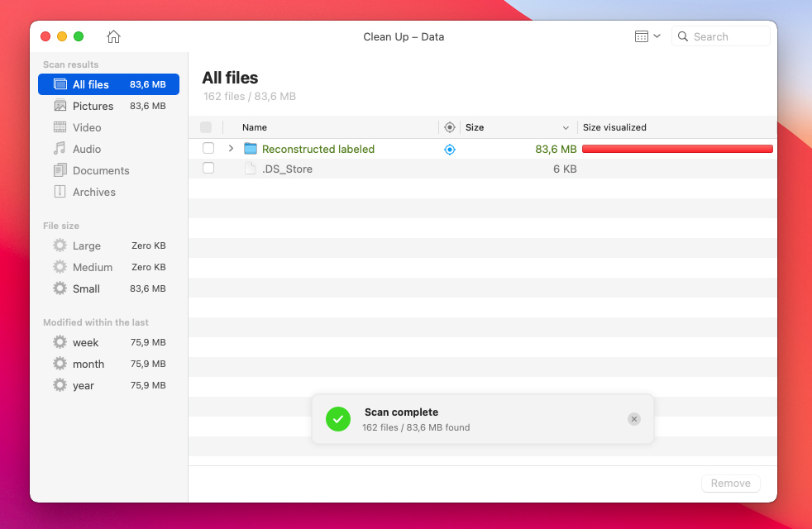Expand the view options chevron
Screen dimensions: 812x529
click(657, 36)
